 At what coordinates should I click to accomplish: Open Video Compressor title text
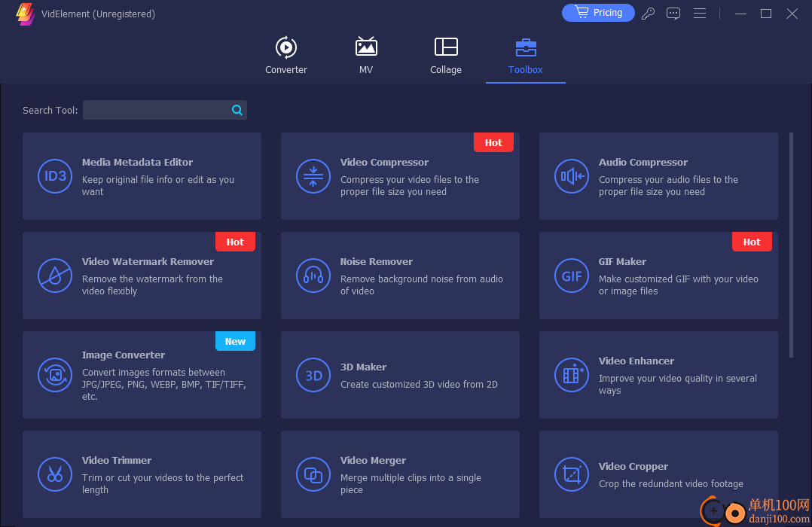click(384, 162)
